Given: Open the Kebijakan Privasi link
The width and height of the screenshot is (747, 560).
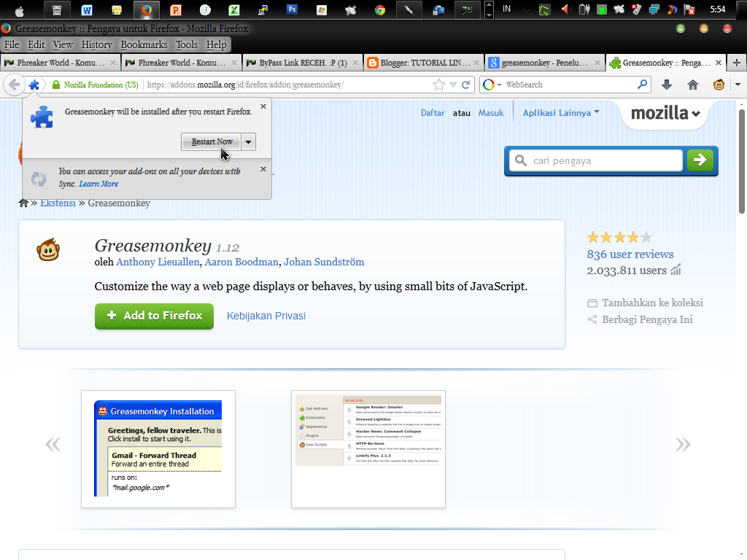Looking at the screenshot, I should coord(266,316).
